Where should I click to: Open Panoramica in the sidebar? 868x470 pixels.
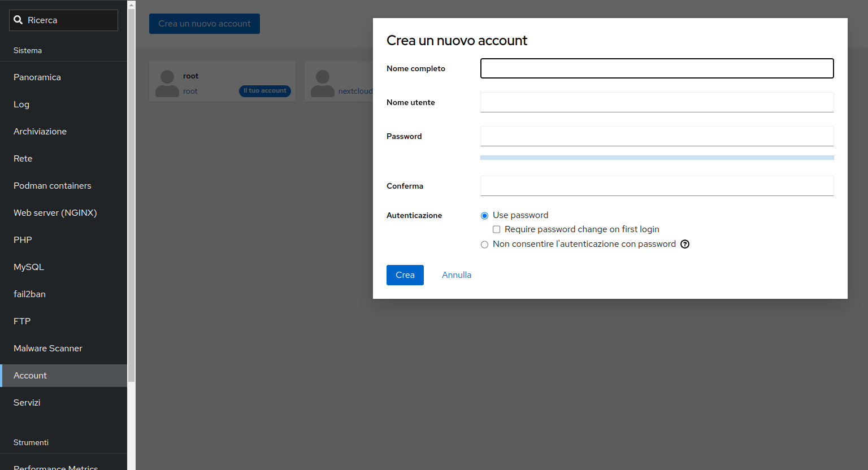pos(63,77)
